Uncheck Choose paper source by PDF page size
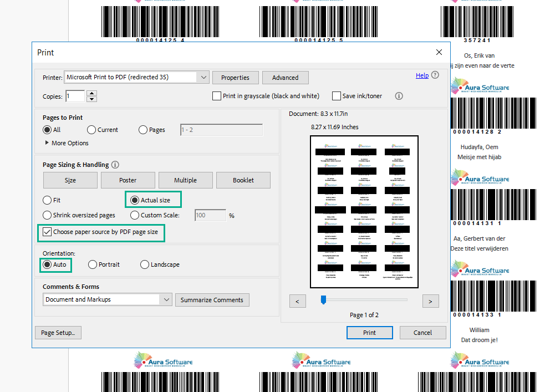Viewport: 550px width, 392px height. pos(47,232)
